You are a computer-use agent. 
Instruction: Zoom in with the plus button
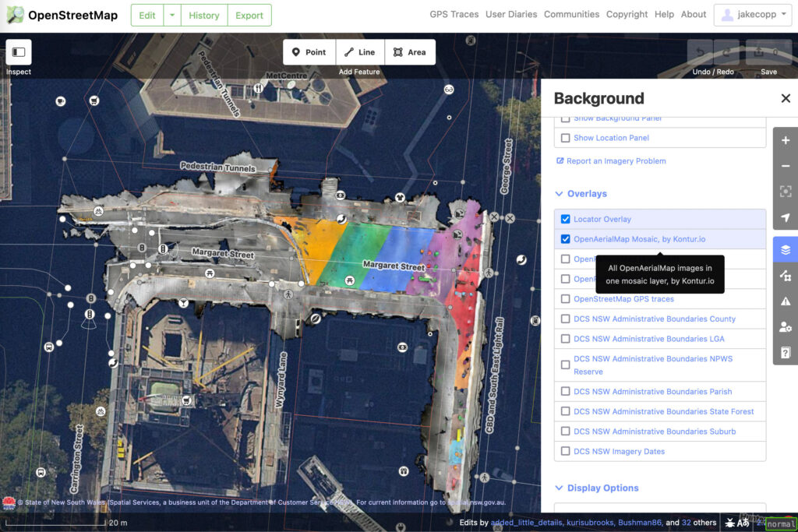[x=786, y=140]
